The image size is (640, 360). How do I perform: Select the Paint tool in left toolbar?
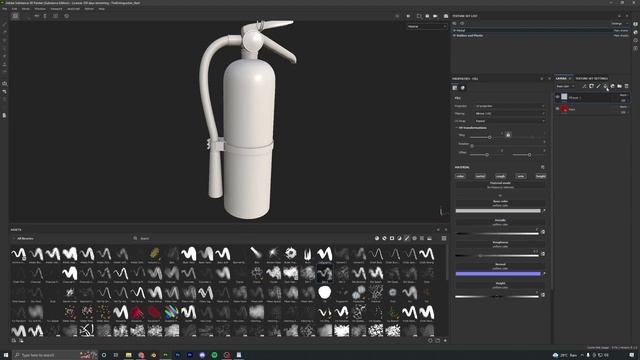coord(4,24)
